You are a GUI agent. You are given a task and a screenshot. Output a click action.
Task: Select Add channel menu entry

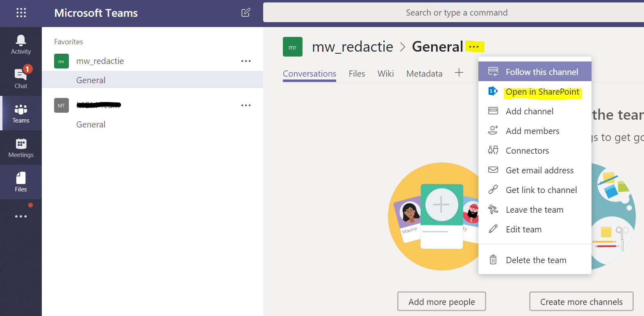coord(535,111)
